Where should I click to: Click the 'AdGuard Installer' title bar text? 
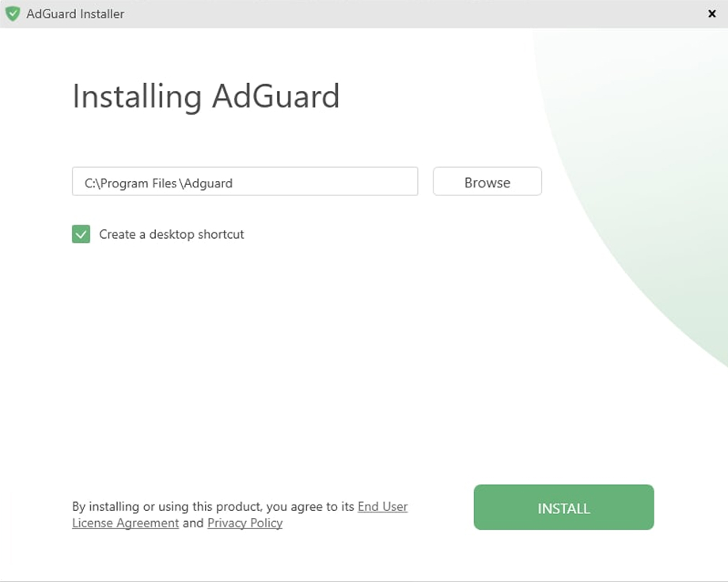[x=74, y=13]
